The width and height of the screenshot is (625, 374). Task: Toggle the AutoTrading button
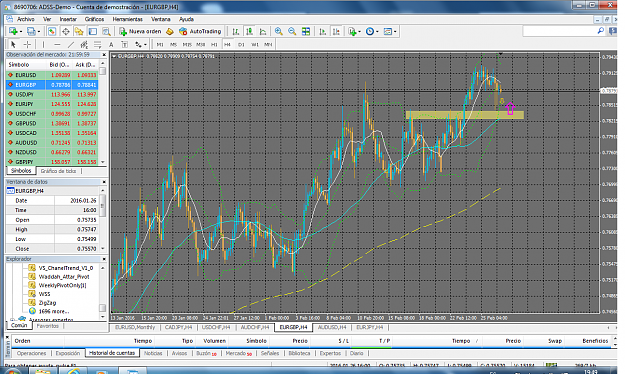tap(200, 31)
